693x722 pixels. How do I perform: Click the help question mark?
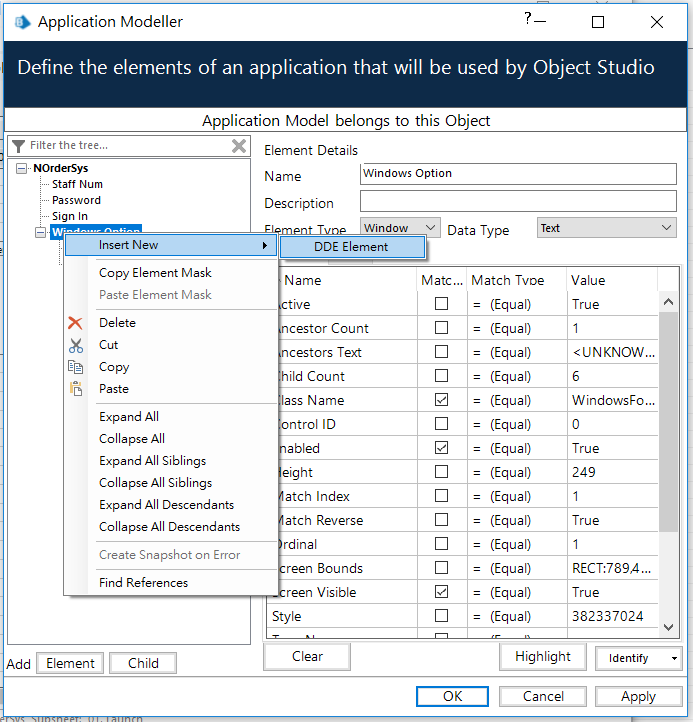(528, 18)
